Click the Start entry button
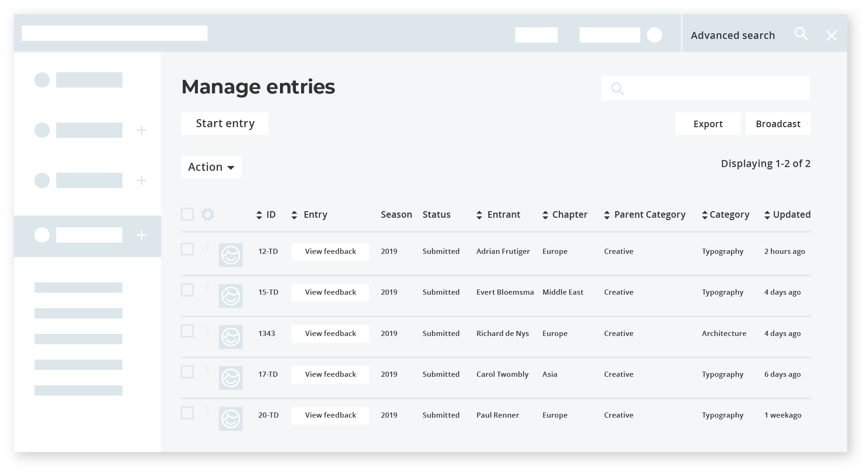The height and width of the screenshot is (473, 868). [225, 123]
